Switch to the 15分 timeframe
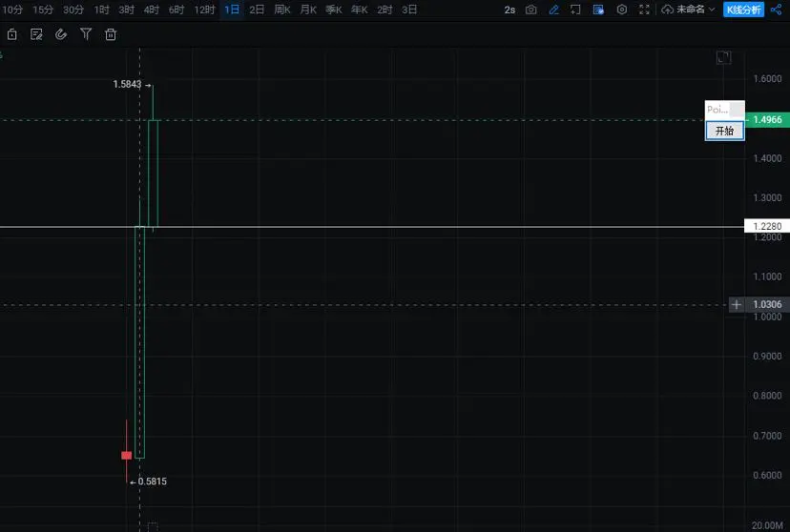The width and height of the screenshot is (790, 532). (x=43, y=10)
